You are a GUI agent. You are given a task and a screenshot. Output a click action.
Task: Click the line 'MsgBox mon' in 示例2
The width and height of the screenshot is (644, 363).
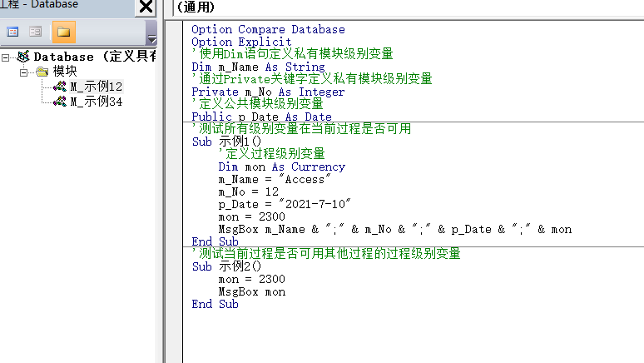252,292
